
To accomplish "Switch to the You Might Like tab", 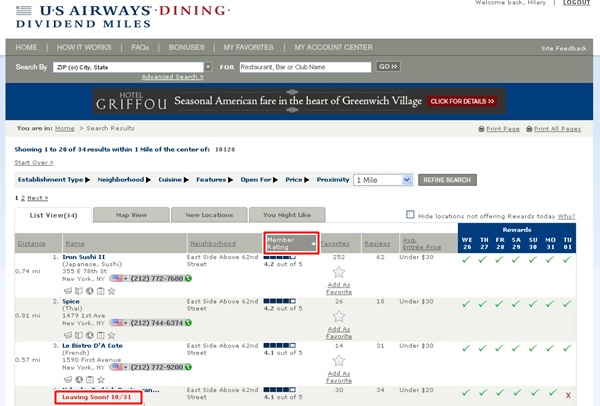I will pos(287,215).
